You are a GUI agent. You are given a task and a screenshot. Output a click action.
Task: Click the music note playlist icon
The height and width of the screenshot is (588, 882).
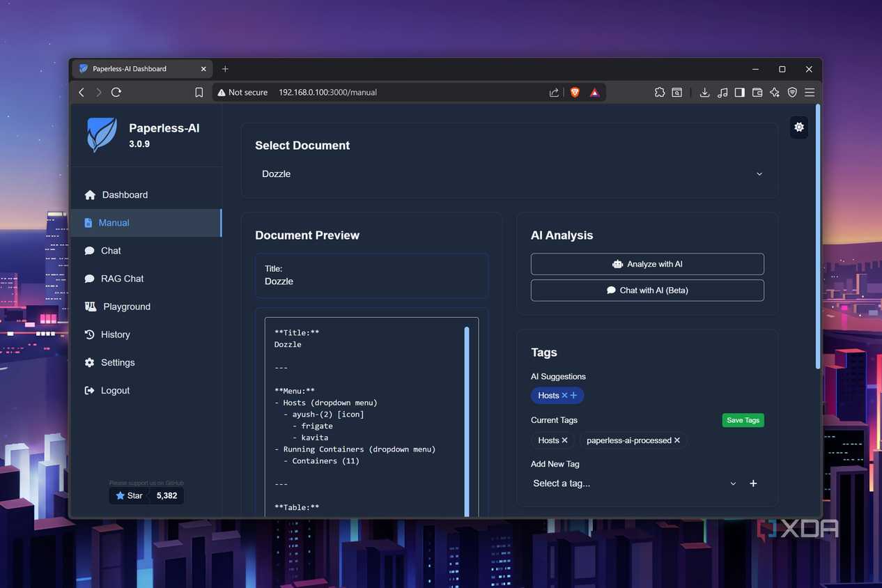pos(722,92)
